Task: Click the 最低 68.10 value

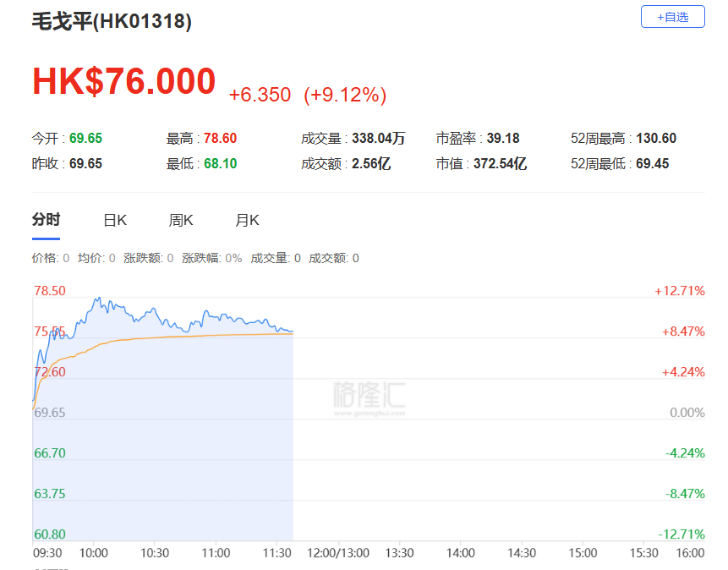Action: 220,164
